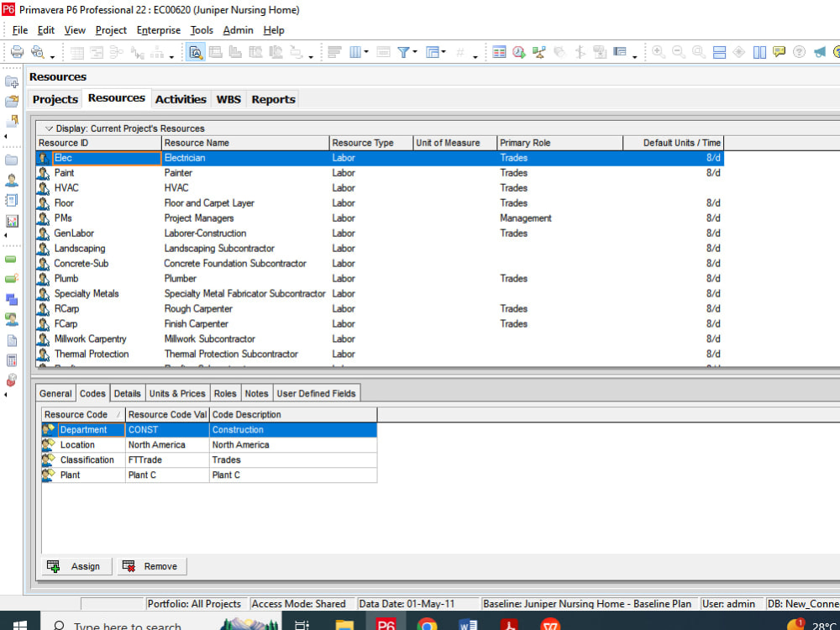
Task: Click the Assign button
Action: point(77,566)
